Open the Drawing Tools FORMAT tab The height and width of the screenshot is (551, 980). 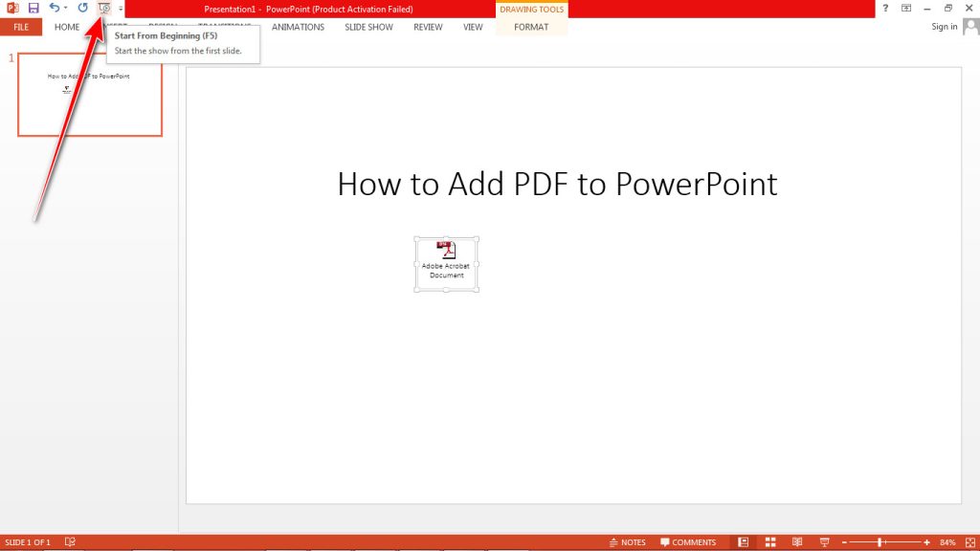point(531,27)
